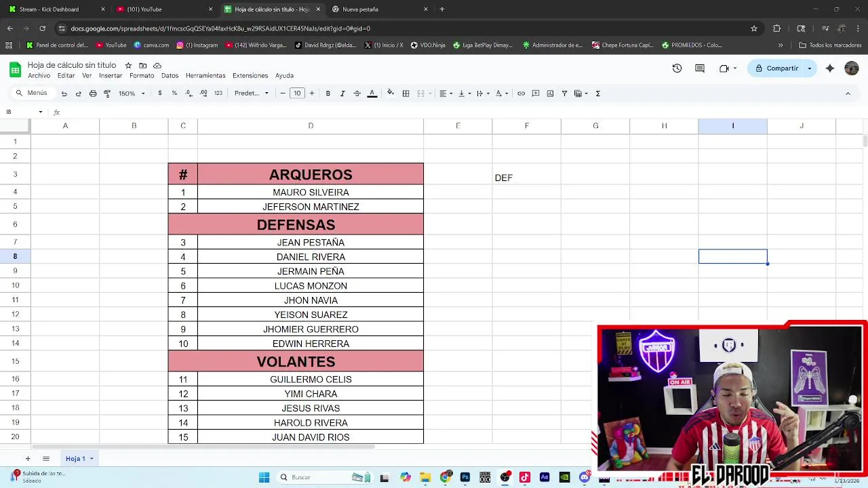Open the comments panel icon
This screenshot has height=488, width=868.
click(x=700, y=68)
